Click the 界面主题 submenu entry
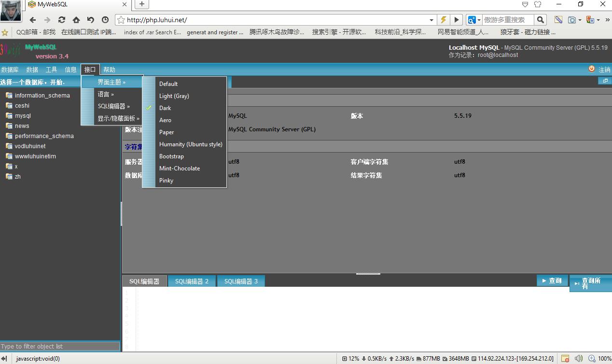Viewport: 612px width, 364px height. (x=112, y=82)
